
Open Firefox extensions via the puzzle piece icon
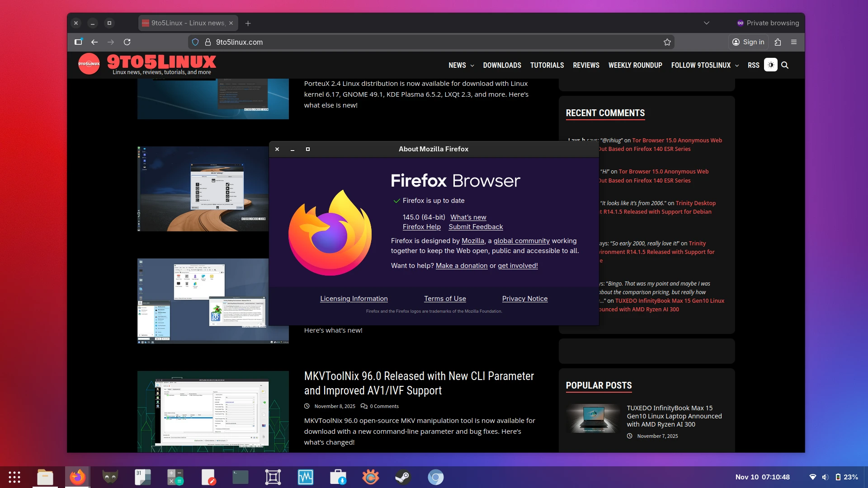(778, 42)
